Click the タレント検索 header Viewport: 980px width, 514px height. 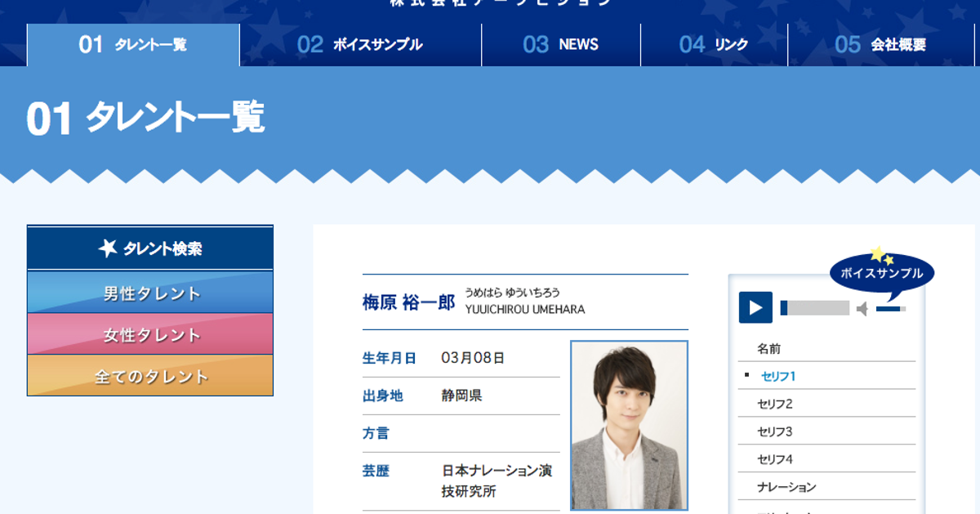click(x=150, y=248)
